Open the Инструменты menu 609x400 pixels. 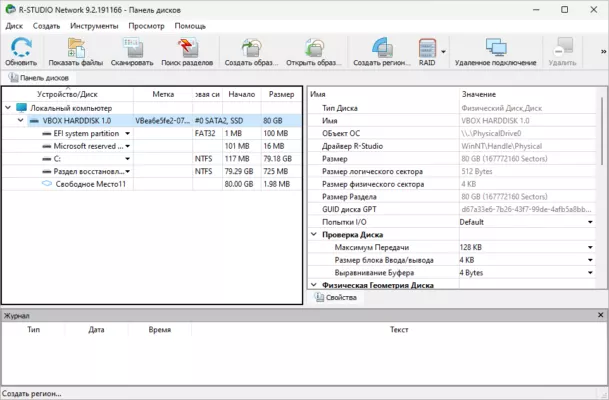[x=94, y=26]
